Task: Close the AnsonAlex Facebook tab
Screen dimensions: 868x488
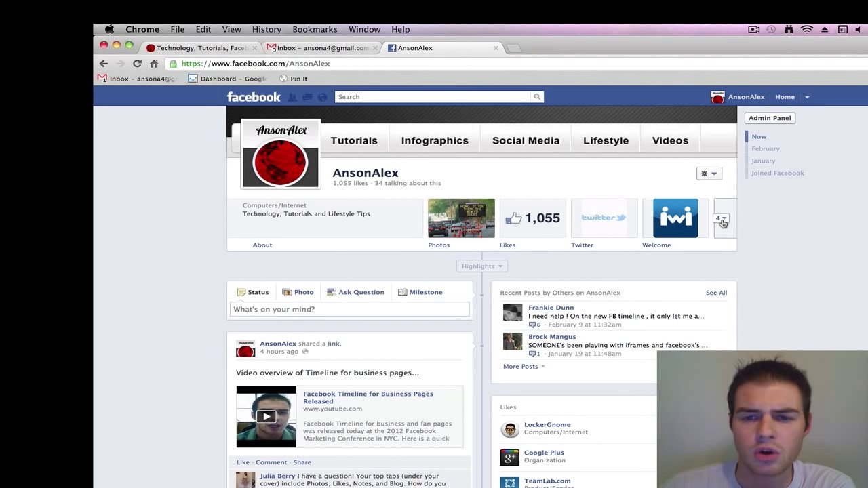Action: 496,48
